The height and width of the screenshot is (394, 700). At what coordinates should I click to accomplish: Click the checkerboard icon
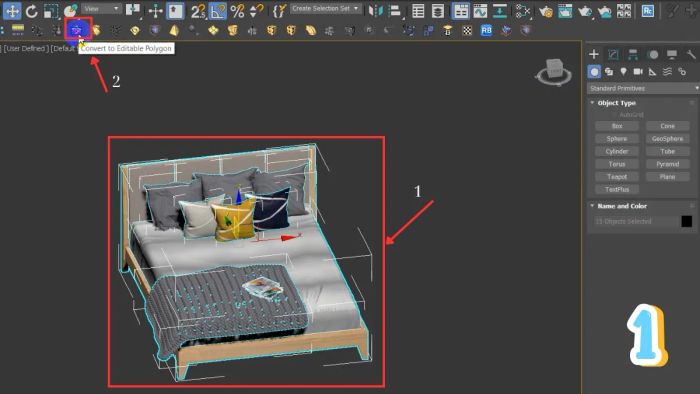[x=467, y=30]
